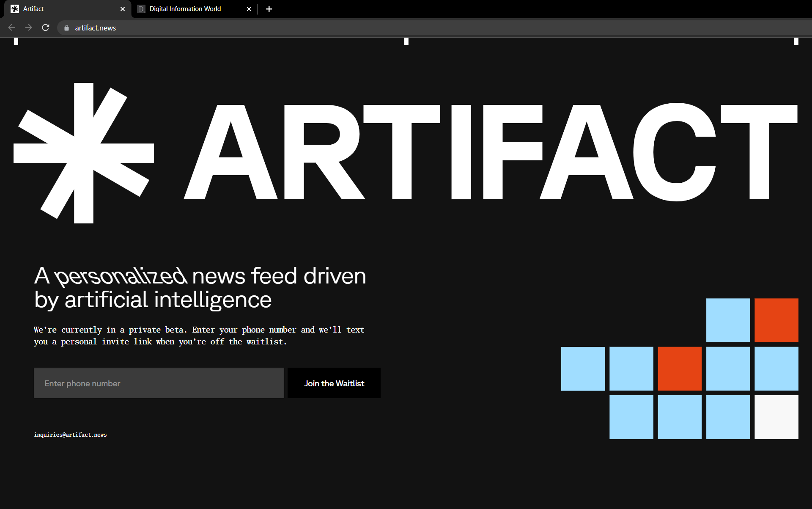Focus the Enter phone number field
Viewport: 812px width, 509px height.
159,383
